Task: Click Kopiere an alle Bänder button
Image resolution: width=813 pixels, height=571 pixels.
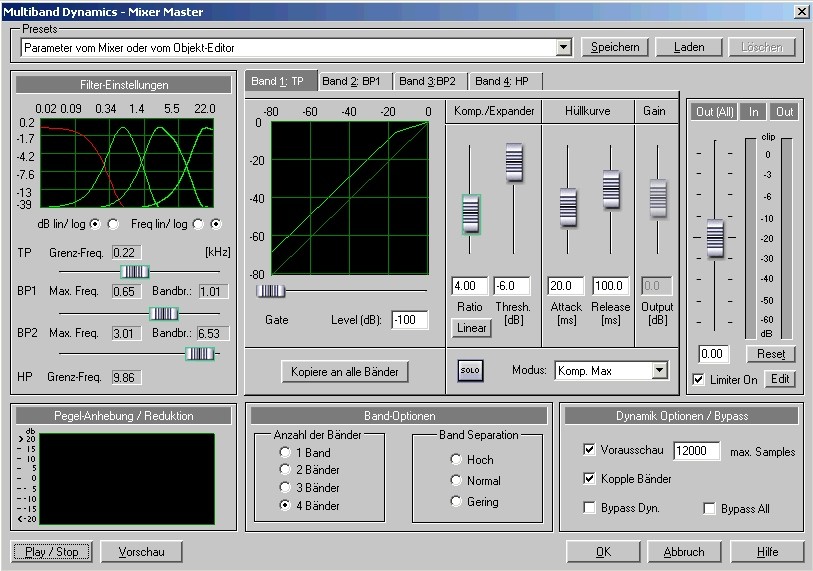Action: coord(345,372)
